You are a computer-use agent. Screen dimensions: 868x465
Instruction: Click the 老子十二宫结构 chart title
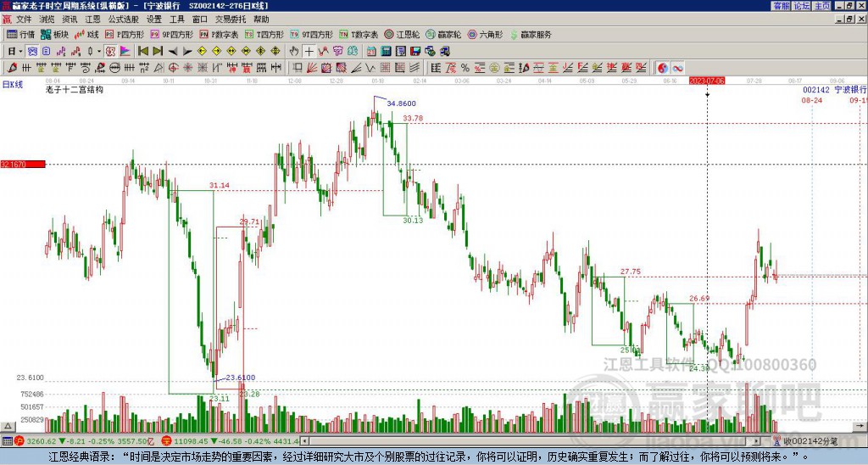point(75,90)
